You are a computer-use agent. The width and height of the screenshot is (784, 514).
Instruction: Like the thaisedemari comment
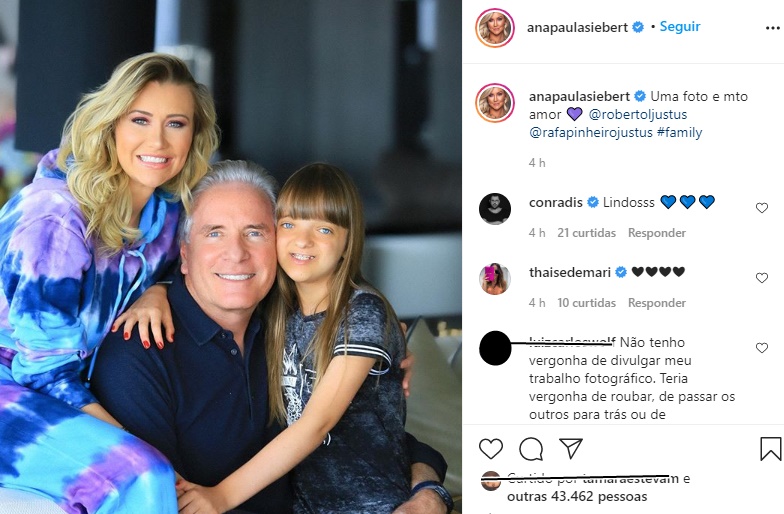(x=762, y=278)
